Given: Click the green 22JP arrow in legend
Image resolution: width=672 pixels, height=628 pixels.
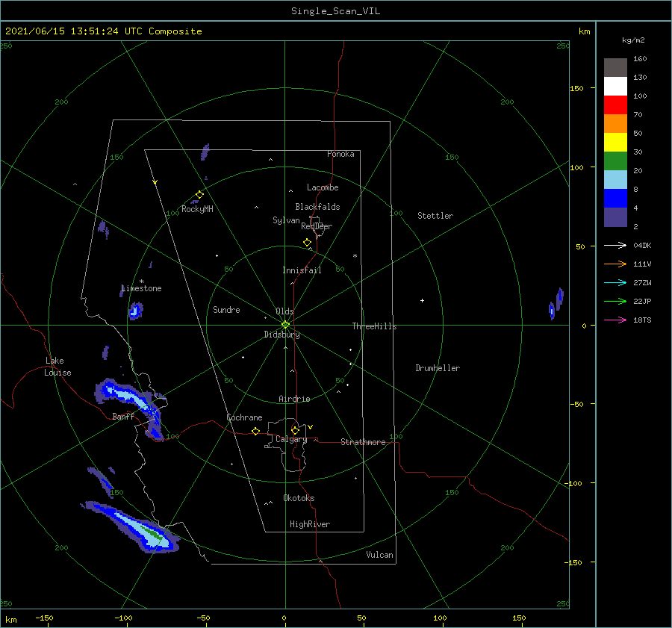Looking at the screenshot, I should 615,302.
